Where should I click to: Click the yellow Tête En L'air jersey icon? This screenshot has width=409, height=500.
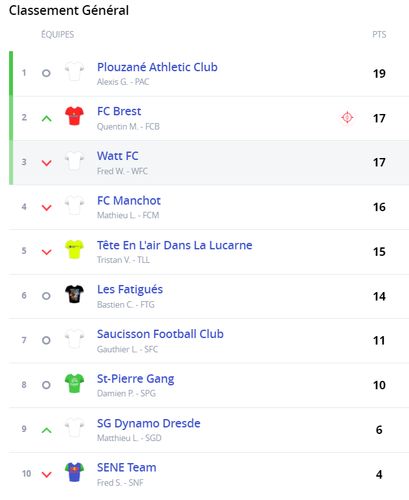74,249
